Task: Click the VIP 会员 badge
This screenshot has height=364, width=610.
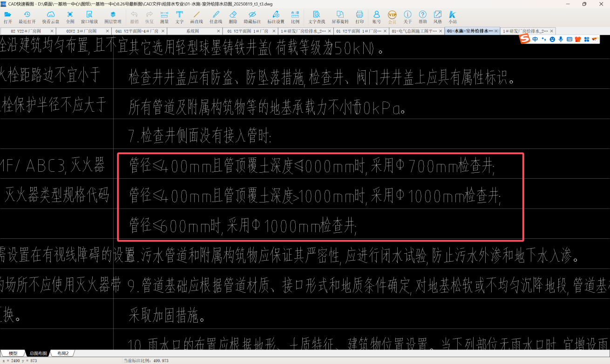Action: tap(392, 17)
